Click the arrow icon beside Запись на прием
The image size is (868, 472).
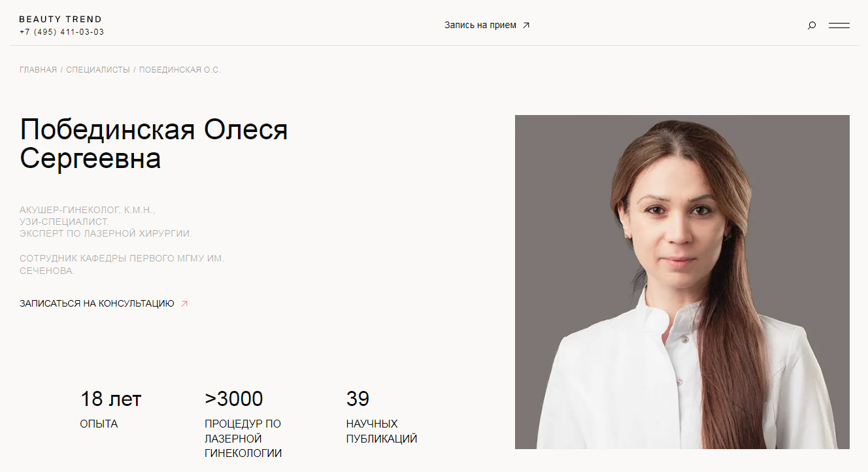(526, 25)
